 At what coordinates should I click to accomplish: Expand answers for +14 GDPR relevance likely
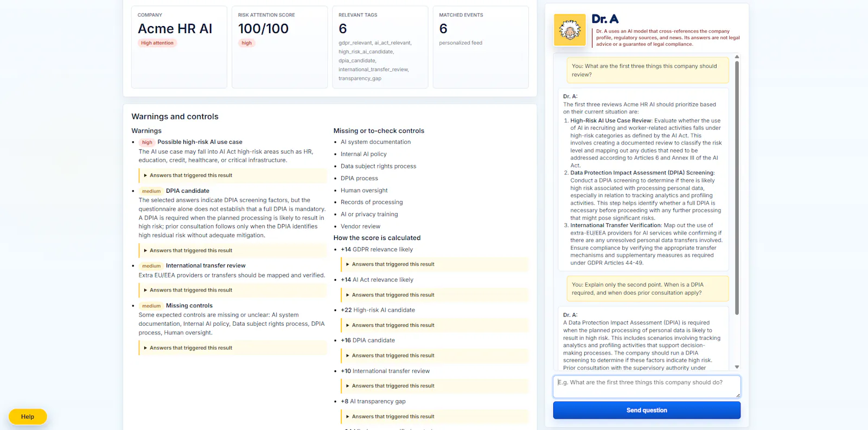pyautogui.click(x=435, y=264)
